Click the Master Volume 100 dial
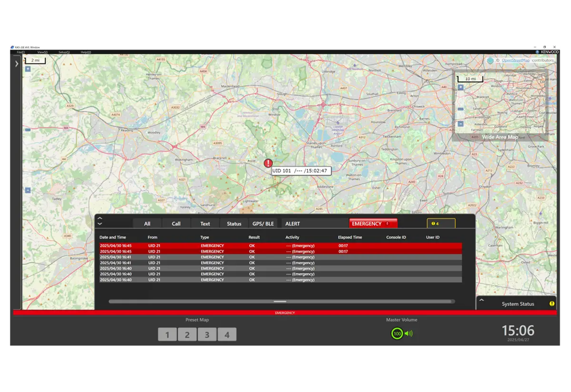Viewport: 571px width, 392px height. 397,334
